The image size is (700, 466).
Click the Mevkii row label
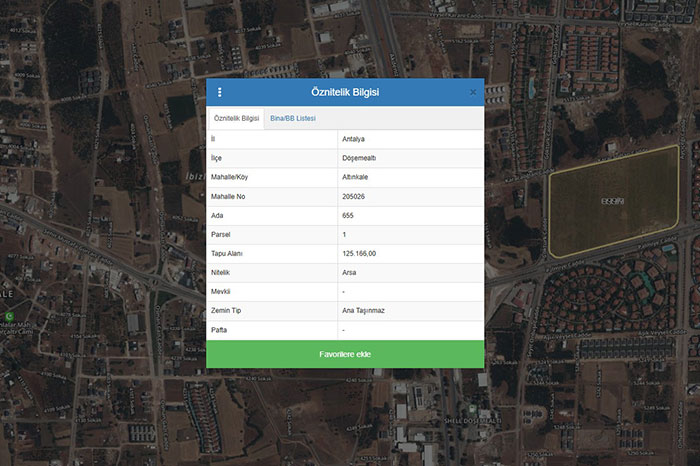pyautogui.click(x=221, y=291)
